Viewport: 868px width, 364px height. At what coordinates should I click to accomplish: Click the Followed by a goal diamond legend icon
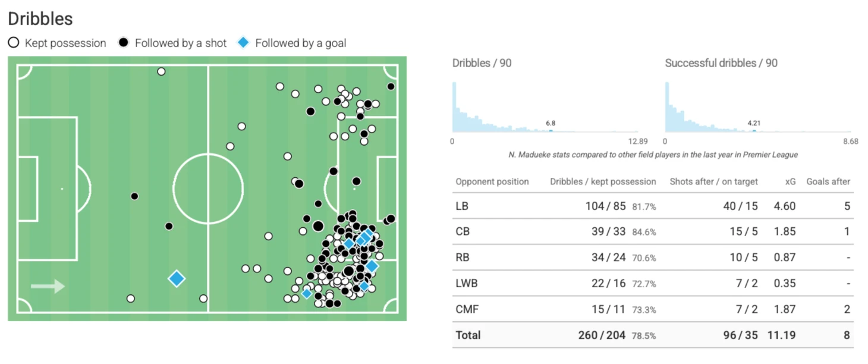pyautogui.click(x=243, y=43)
